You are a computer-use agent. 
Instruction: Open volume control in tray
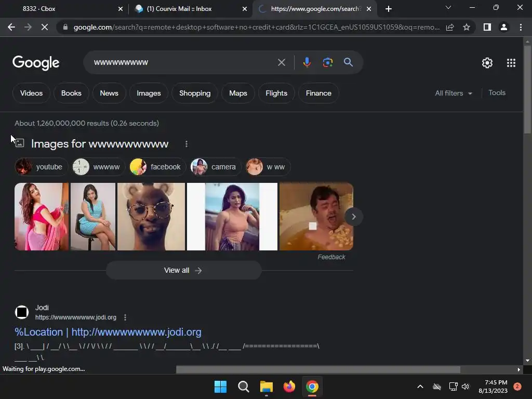(465, 387)
